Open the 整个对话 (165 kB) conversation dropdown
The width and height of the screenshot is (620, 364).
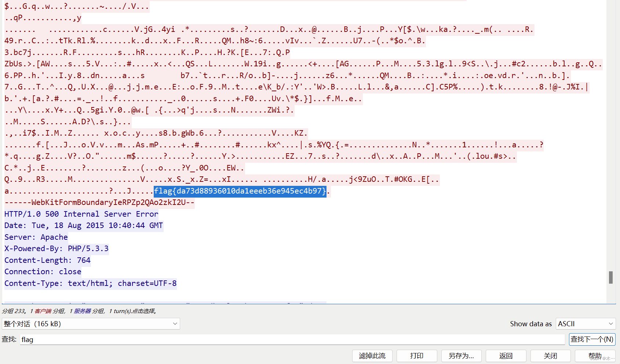pos(90,324)
